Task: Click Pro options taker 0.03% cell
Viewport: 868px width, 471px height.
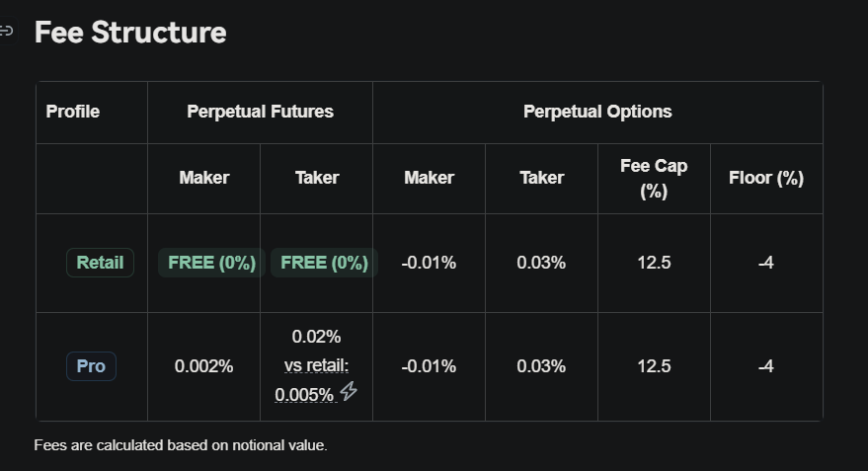Action: coord(541,366)
